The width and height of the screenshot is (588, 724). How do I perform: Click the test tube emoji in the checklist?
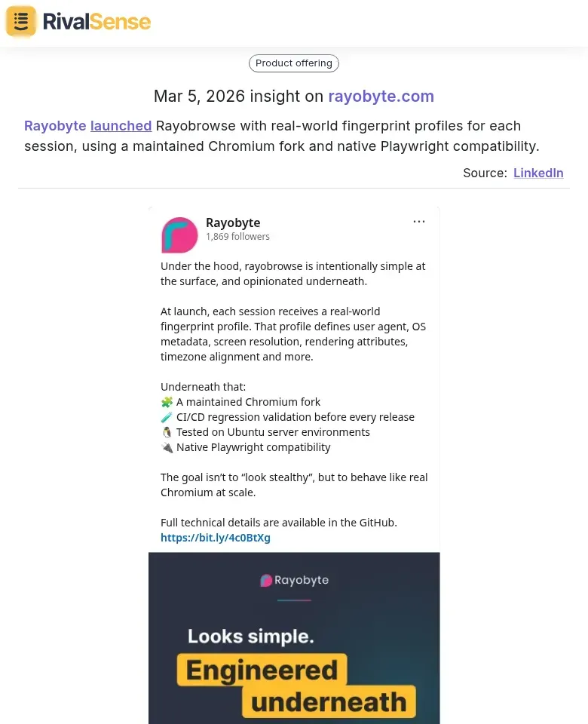pyautogui.click(x=167, y=416)
